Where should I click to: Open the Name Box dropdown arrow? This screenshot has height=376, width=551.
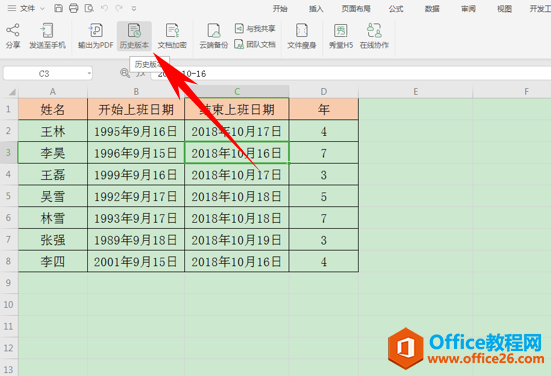(89, 73)
